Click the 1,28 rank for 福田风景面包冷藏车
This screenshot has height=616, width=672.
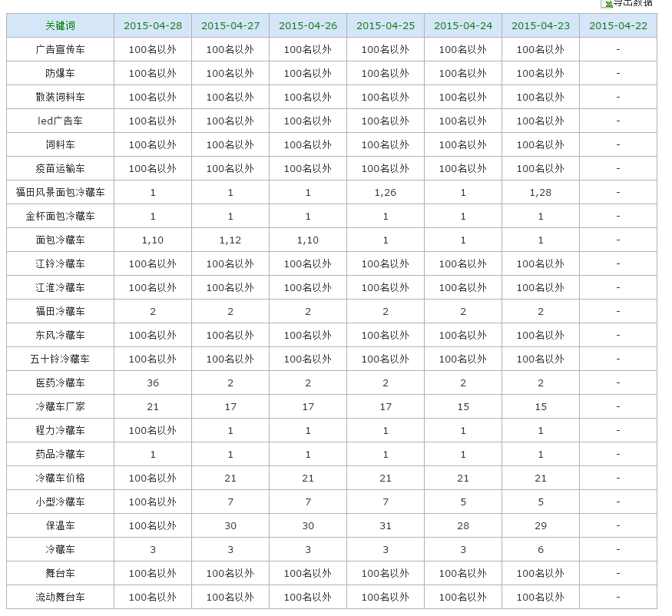point(541,193)
